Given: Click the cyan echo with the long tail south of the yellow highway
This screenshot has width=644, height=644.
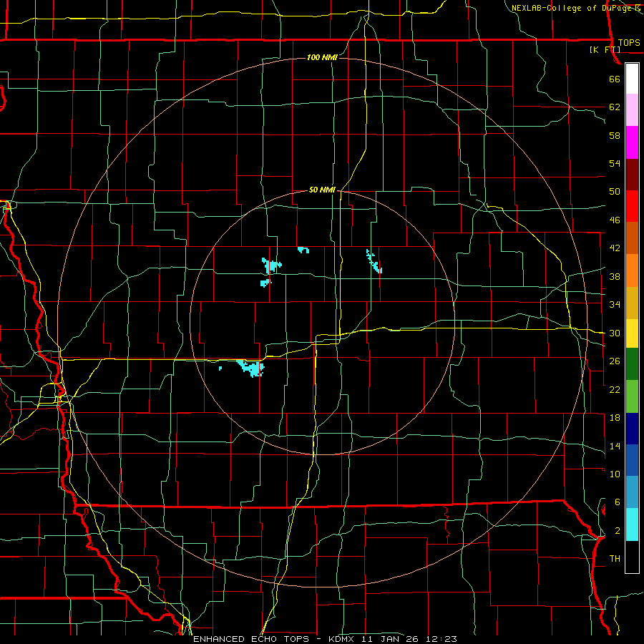Looking at the screenshot, I should [x=251, y=368].
